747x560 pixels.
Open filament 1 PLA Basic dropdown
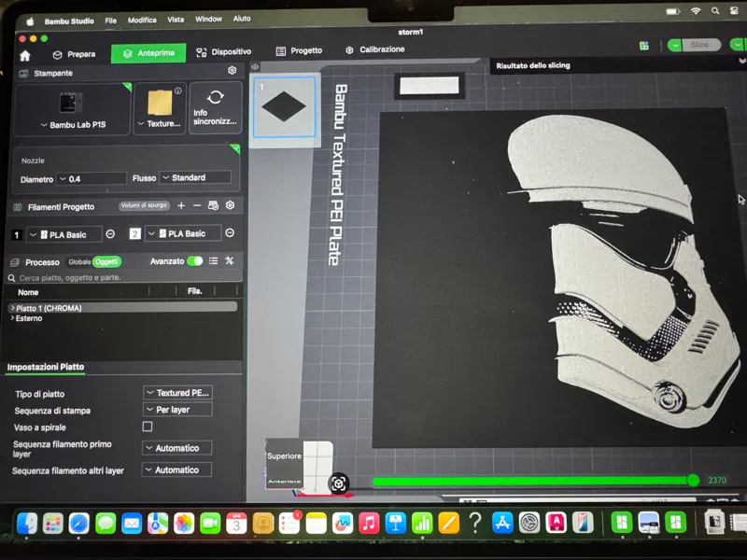tap(63, 234)
